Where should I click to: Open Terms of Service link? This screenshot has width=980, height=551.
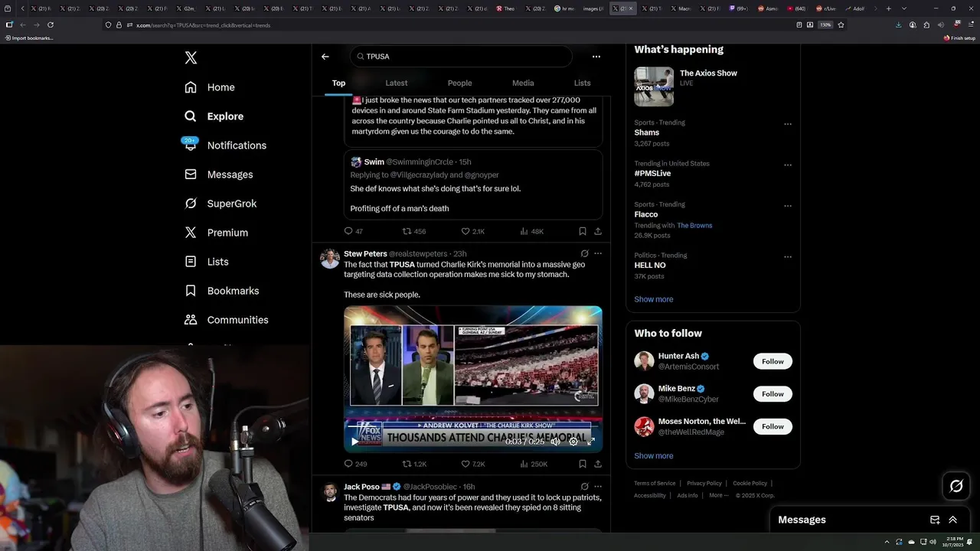(x=655, y=484)
